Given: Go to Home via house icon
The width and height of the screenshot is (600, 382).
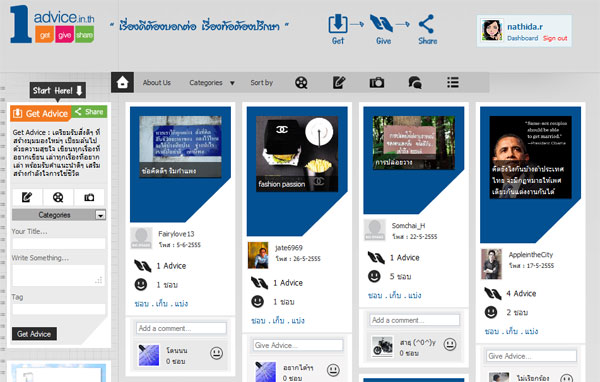Looking at the screenshot, I should (x=122, y=82).
